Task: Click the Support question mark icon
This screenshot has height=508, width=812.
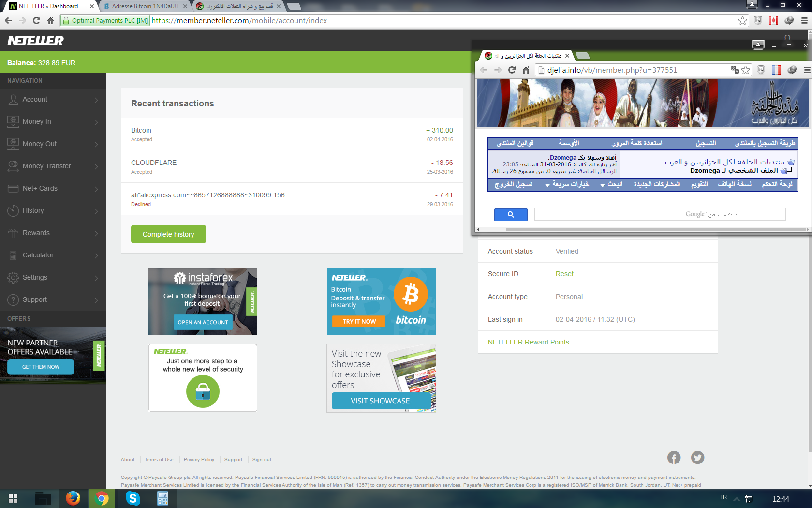Action: 13,300
